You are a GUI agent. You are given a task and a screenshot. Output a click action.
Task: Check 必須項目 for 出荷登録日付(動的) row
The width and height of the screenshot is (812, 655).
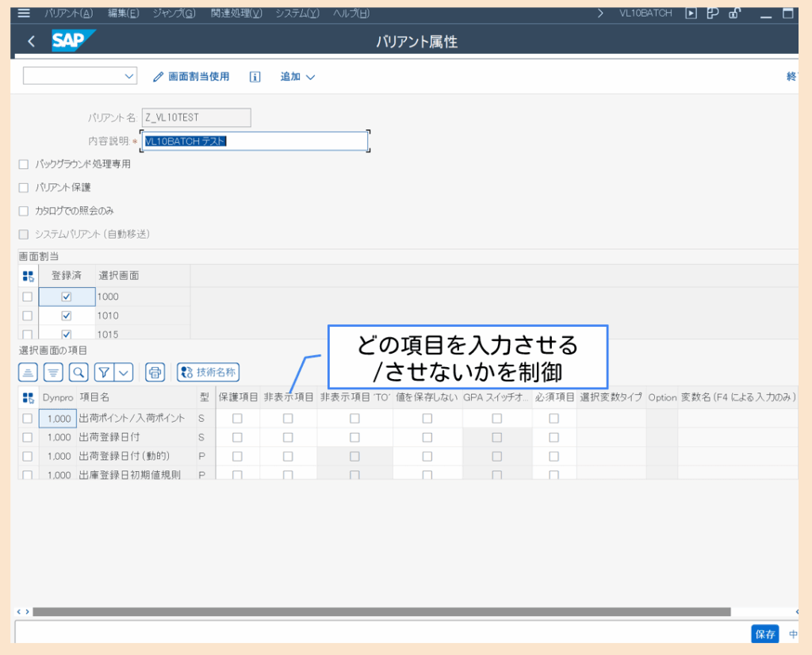(553, 457)
